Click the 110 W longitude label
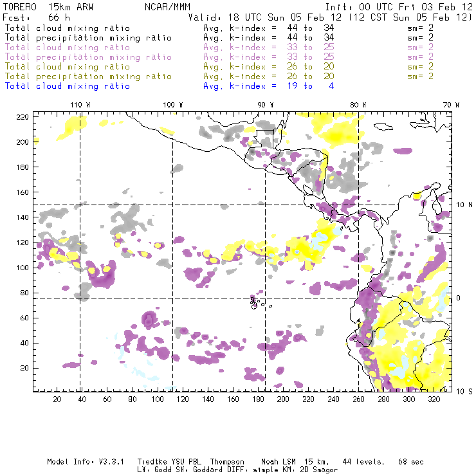The image size is (476, 476). (80, 105)
